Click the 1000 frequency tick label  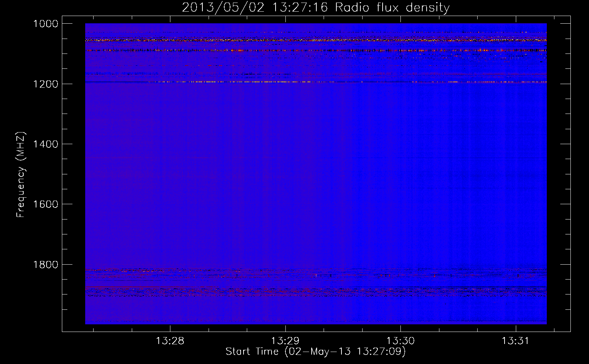point(46,24)
